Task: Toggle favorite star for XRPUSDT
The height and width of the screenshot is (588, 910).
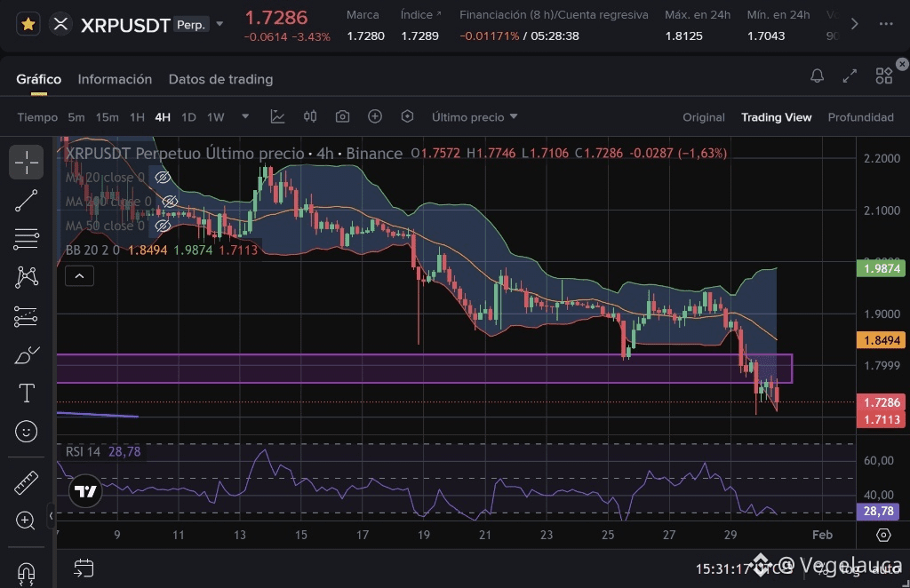Action: click(x=28, y=24)
